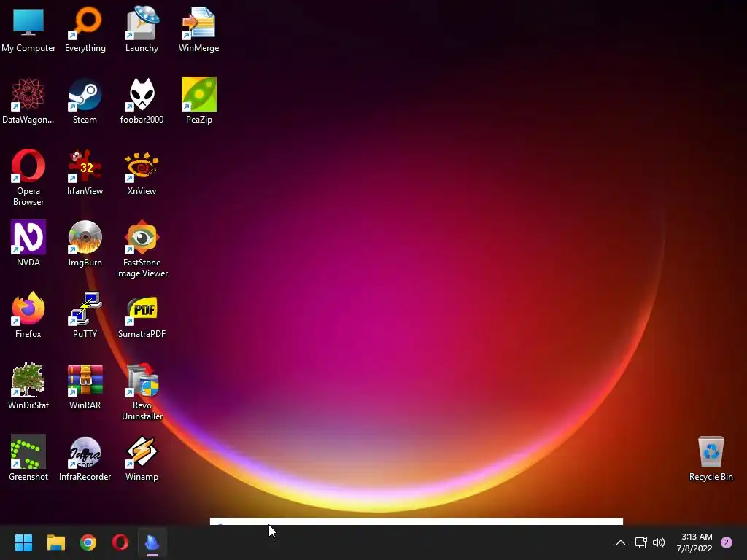Switch to the active blue taskbar app
The width and height of the screenshot is (747, 560).
[152, 542]
